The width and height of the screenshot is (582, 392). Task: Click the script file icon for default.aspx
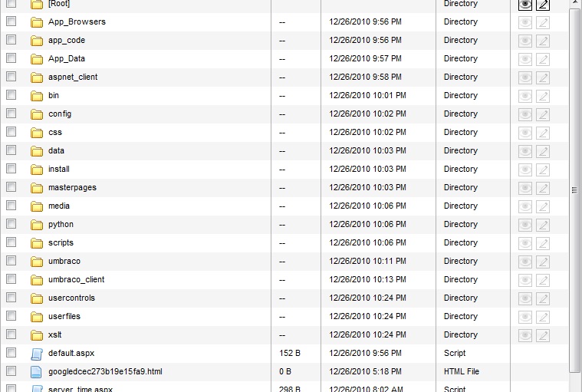click(x=36, y=354)
